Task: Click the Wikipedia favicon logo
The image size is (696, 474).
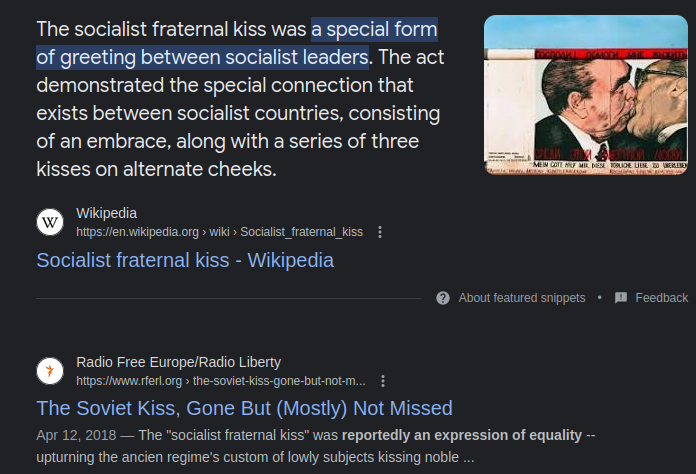Action: point(50,222)
